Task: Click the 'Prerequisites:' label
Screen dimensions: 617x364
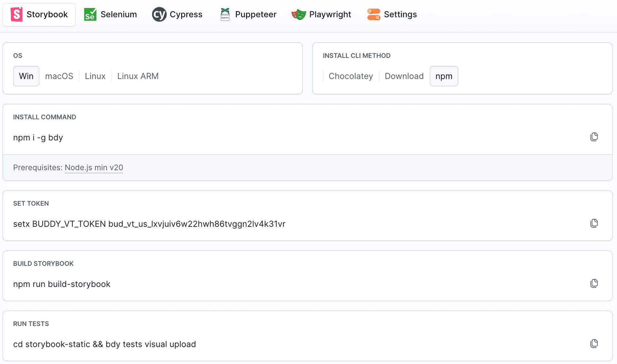Action: pos(38,168)
